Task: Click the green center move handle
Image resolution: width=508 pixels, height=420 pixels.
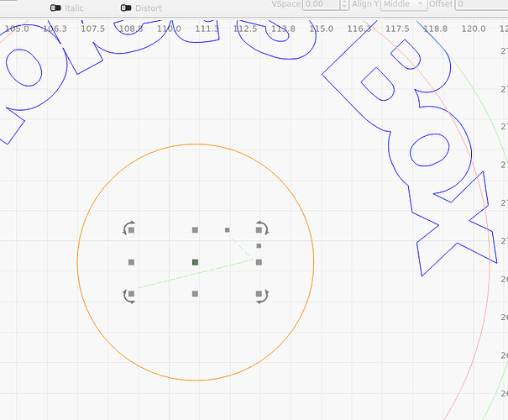Action: [195, 262]
